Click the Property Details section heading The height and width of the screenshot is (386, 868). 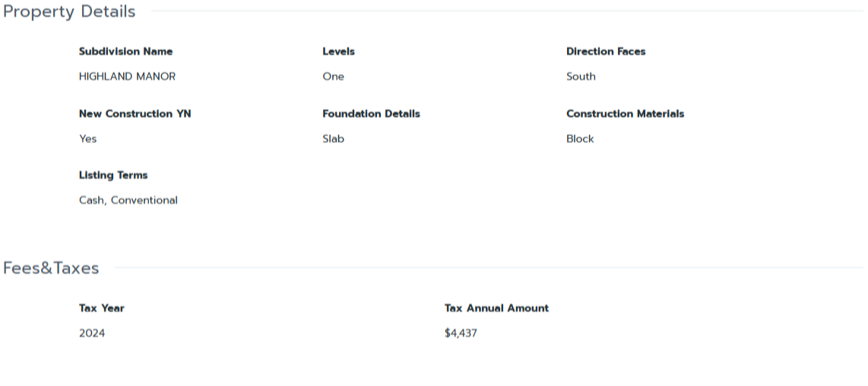[x=69, y=12]
